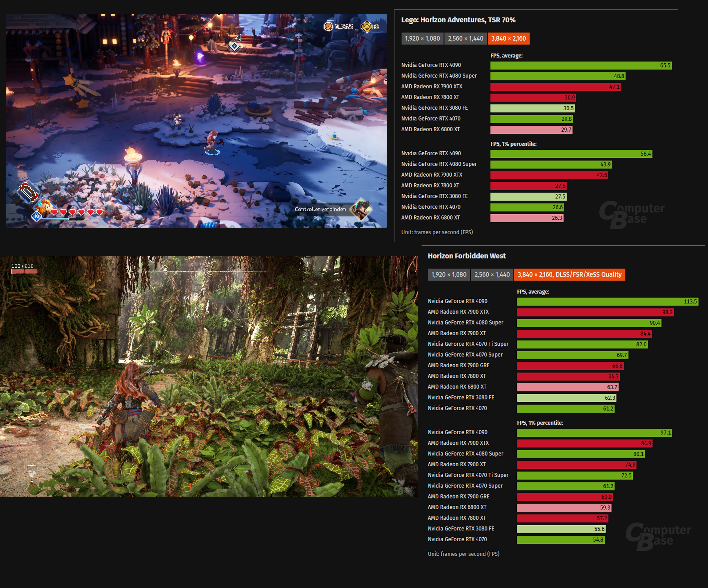
Task: Click the Forbidden West percentile bar showing 97.1
Action: point(594,433)
